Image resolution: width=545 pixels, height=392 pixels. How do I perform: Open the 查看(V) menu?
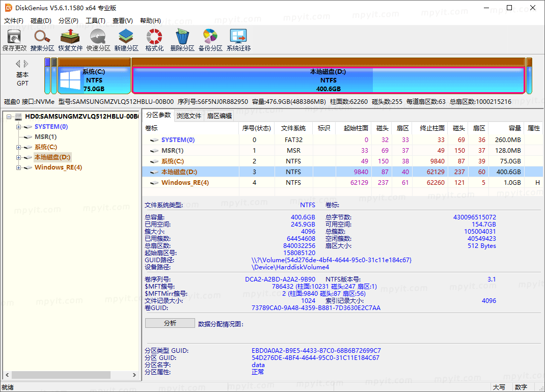pyautogui.click(x=123, y=21)
